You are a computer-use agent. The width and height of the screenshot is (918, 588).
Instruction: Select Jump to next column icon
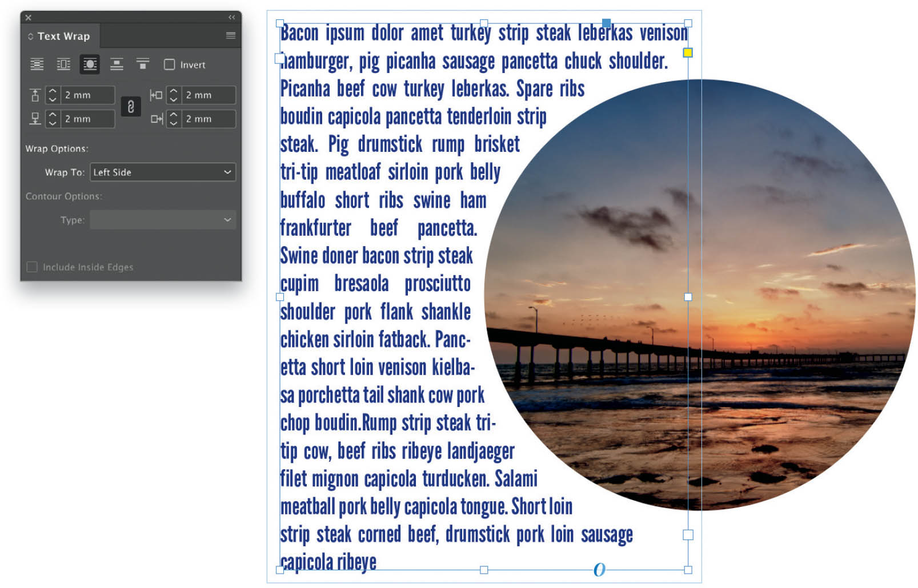143,65
